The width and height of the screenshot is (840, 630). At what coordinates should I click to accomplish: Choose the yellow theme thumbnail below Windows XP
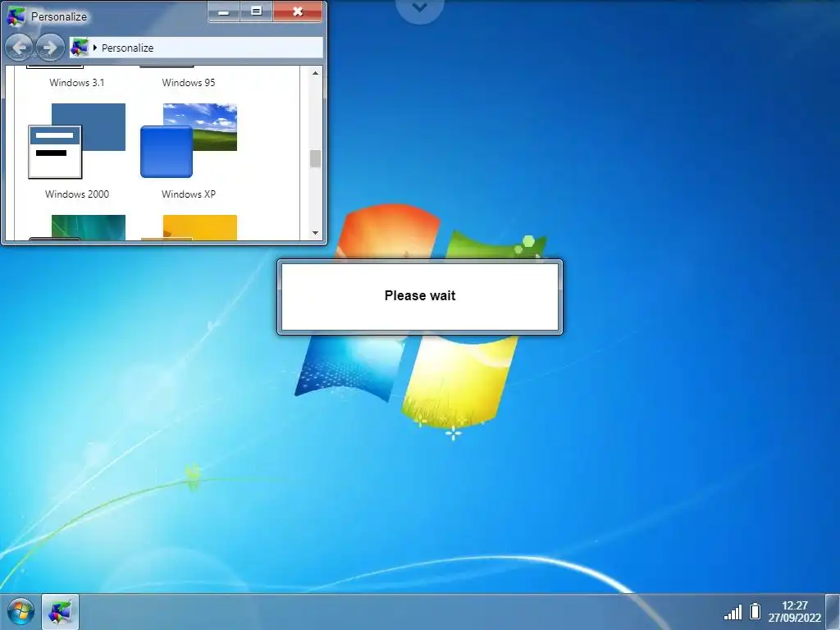pos(189,228)
